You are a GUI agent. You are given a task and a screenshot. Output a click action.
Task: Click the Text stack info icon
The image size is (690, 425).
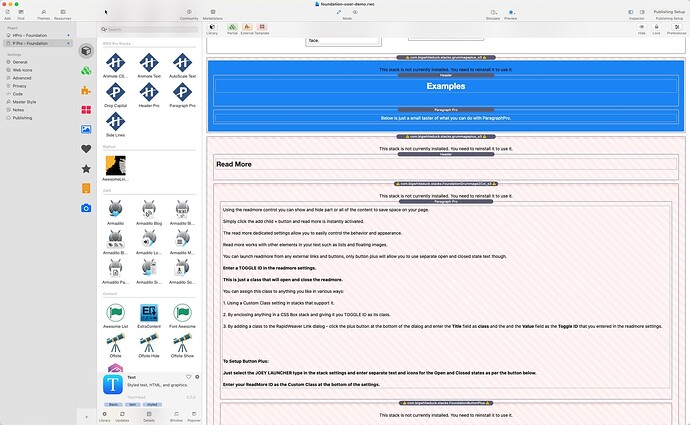coord(197,377)
